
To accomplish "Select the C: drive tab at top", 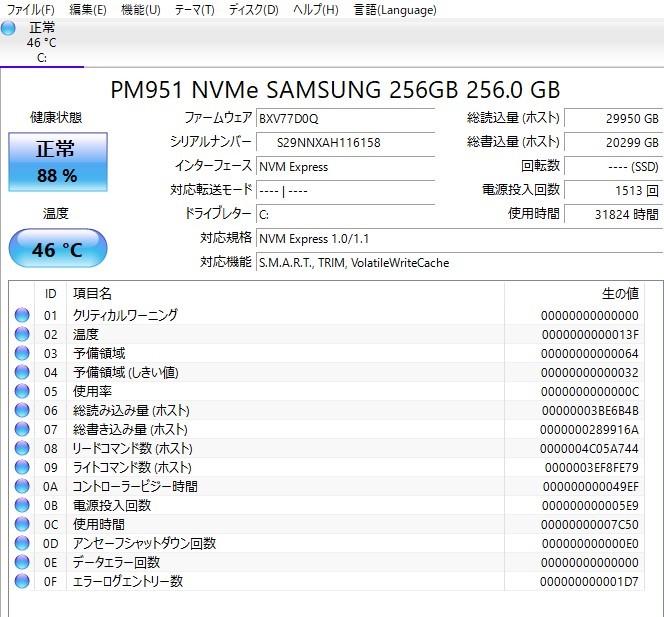I will click(42, 43).
